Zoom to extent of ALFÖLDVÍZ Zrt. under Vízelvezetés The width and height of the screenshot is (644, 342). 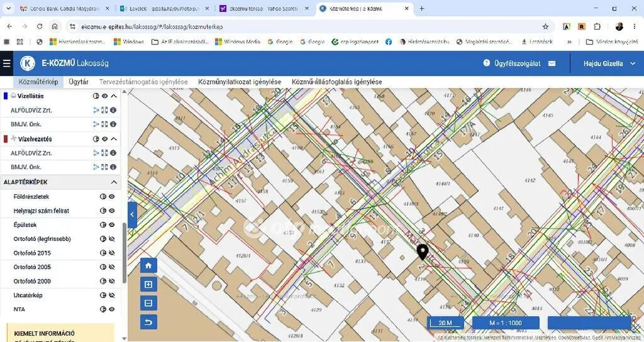click(104, 153)
